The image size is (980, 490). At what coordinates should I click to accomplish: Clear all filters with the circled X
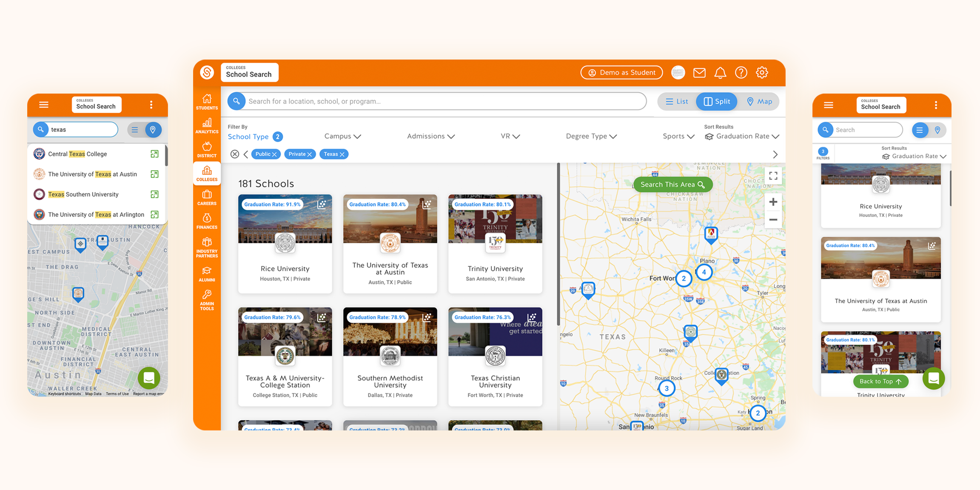[x=234, y=154]
